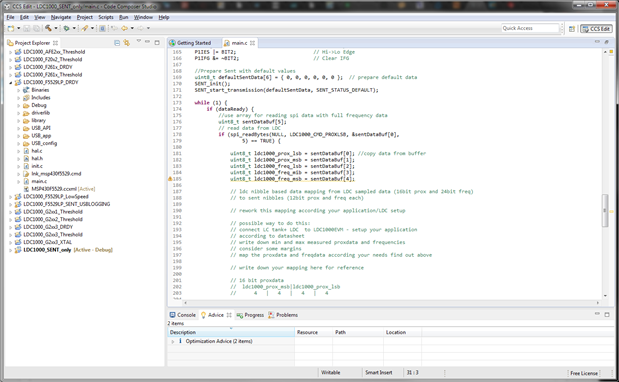Switch to the Console tab
Screen dimensions: 619x382
pyautogui.click(x=182, y=315)
